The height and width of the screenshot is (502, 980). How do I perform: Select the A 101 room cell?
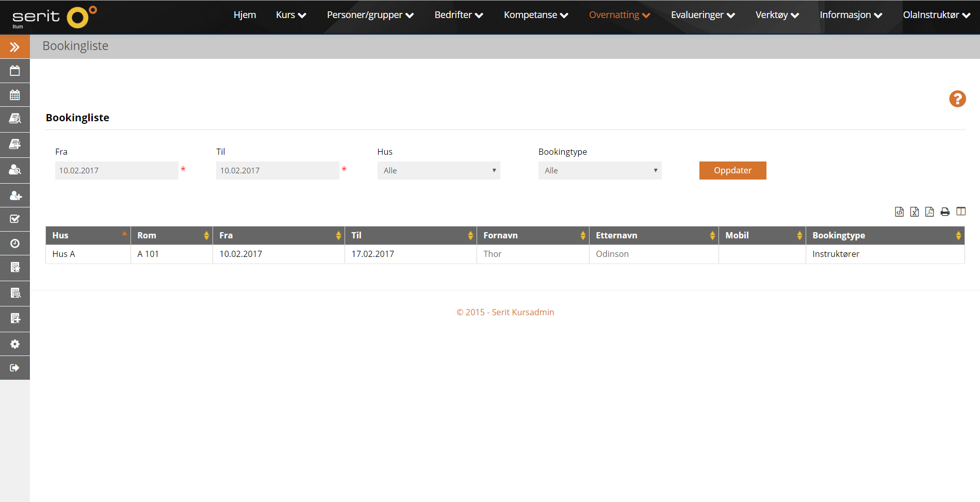172,254
